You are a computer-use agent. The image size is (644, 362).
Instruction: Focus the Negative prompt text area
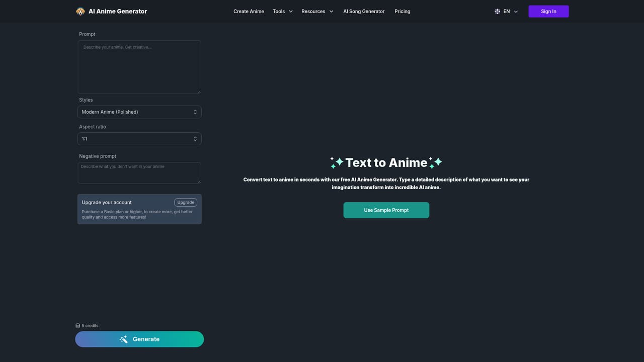coord(139,172)
